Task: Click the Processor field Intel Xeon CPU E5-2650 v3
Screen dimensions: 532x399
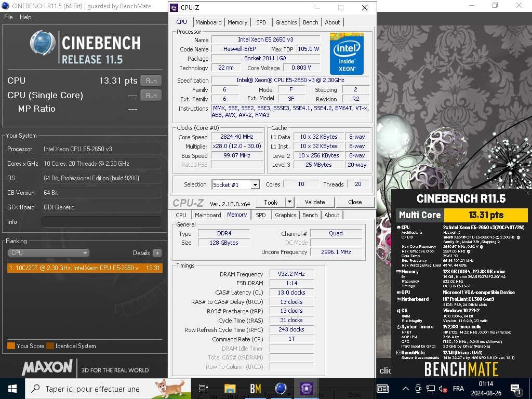Action: click(101, 149)
